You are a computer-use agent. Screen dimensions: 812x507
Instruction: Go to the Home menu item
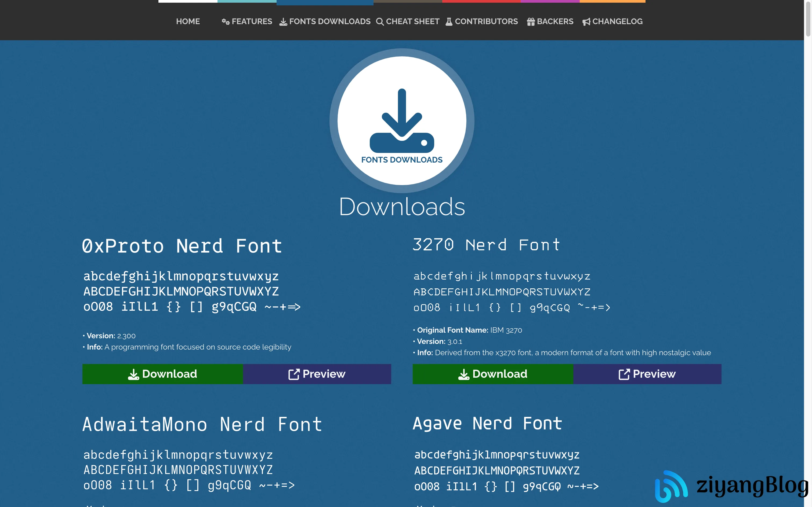tap(188, 21)
